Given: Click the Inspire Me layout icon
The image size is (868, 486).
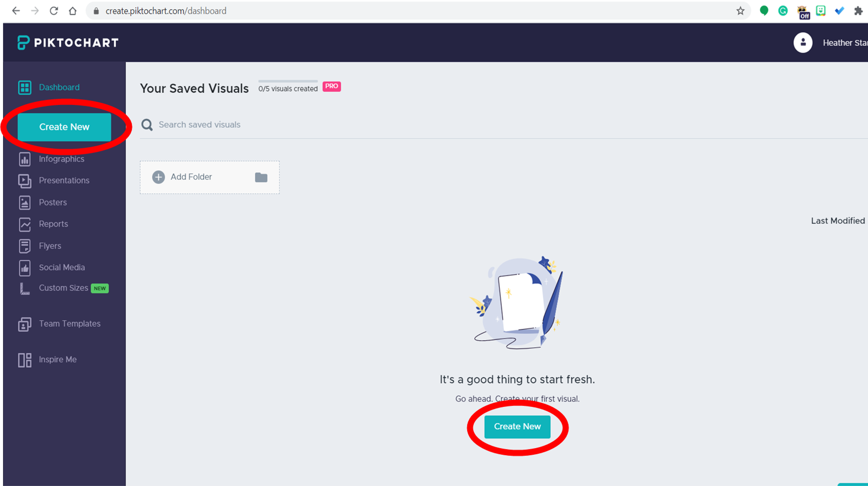Looking at the screenshot, I should [x=25, y=360].
